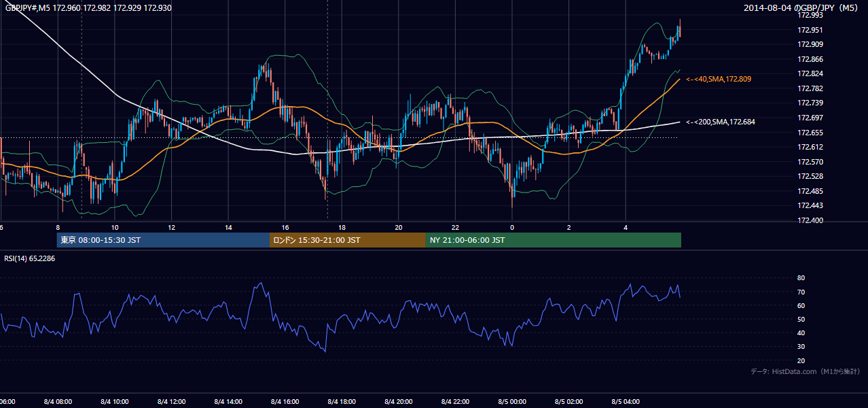868x408 pixels.
Task: Click hour tick 22 under the price chart
Action: click(x=455, y=227)
